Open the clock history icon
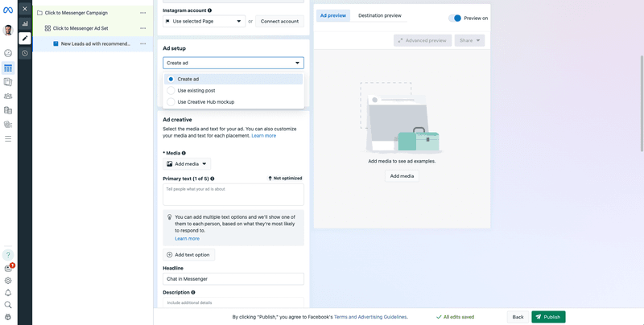 coord(25,53)
